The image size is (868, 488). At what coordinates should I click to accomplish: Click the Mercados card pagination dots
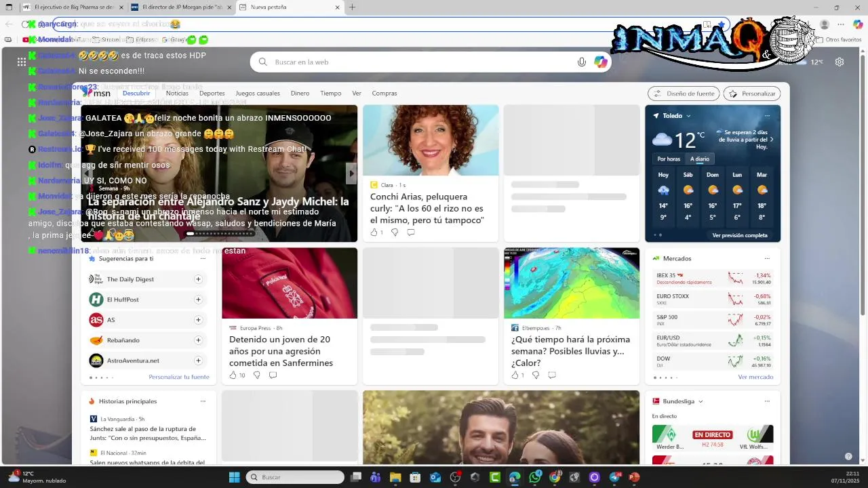click(665, 378)
